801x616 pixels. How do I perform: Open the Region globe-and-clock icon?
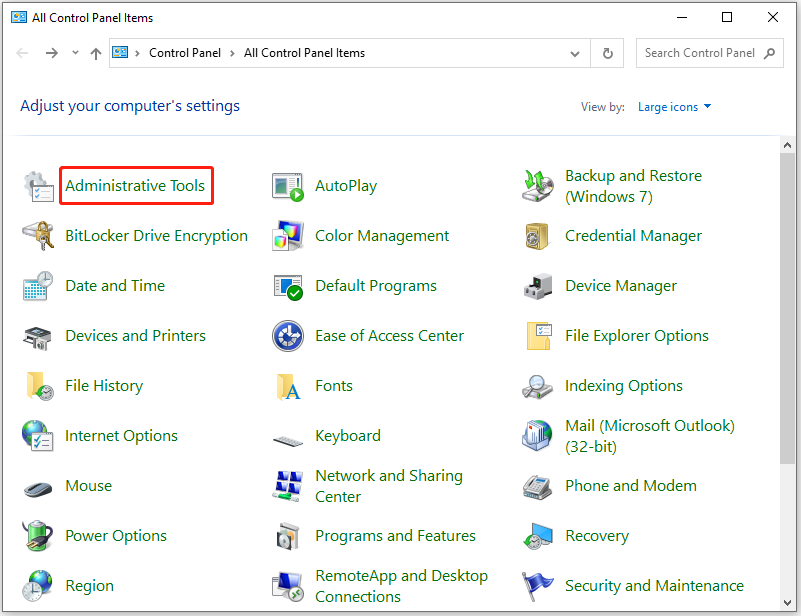(37, 585)
